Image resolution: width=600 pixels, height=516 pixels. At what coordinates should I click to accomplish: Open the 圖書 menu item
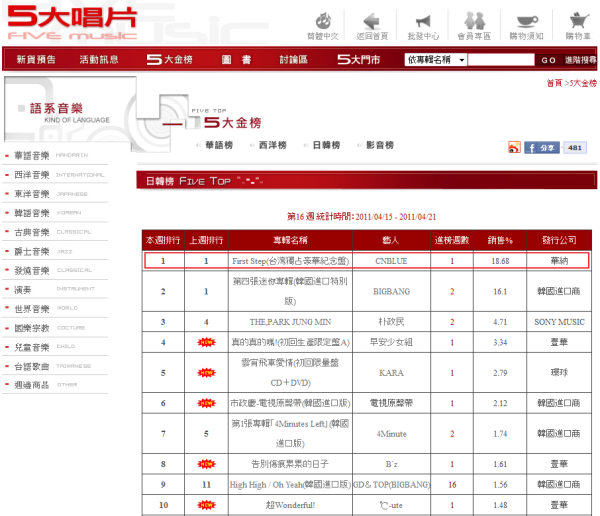[x=236, y=59]
